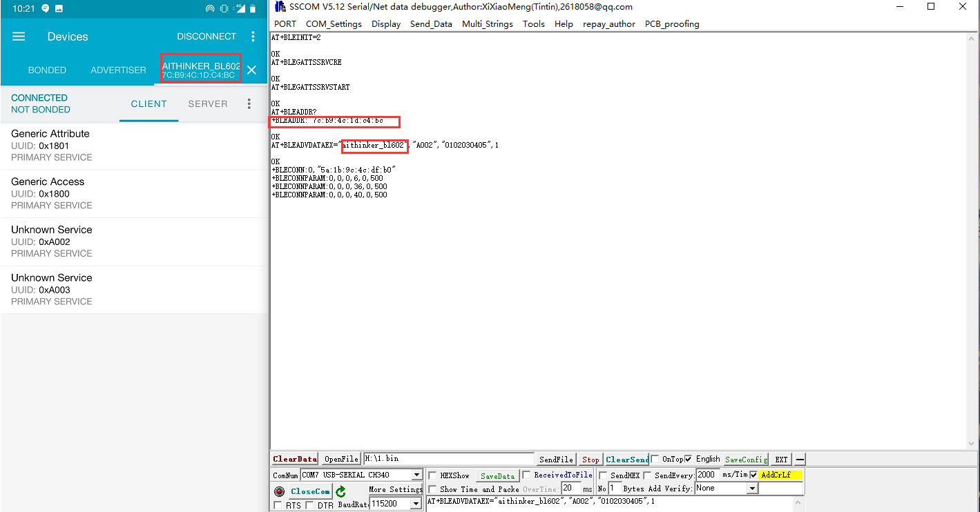Open the Unknown Service 0xA003
Viewport: 980px width, 512px height.
coord(134,290)
